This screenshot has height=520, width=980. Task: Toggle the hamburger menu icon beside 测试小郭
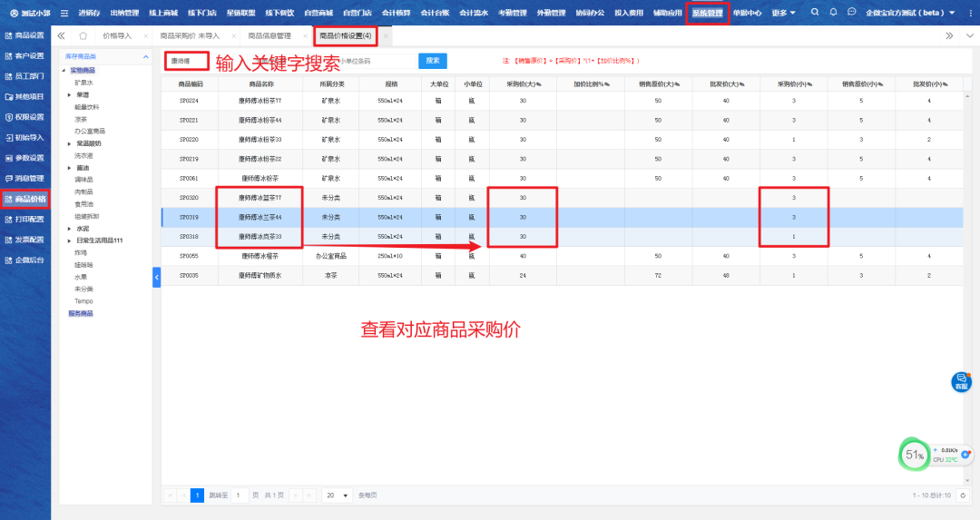coord(64,13)
